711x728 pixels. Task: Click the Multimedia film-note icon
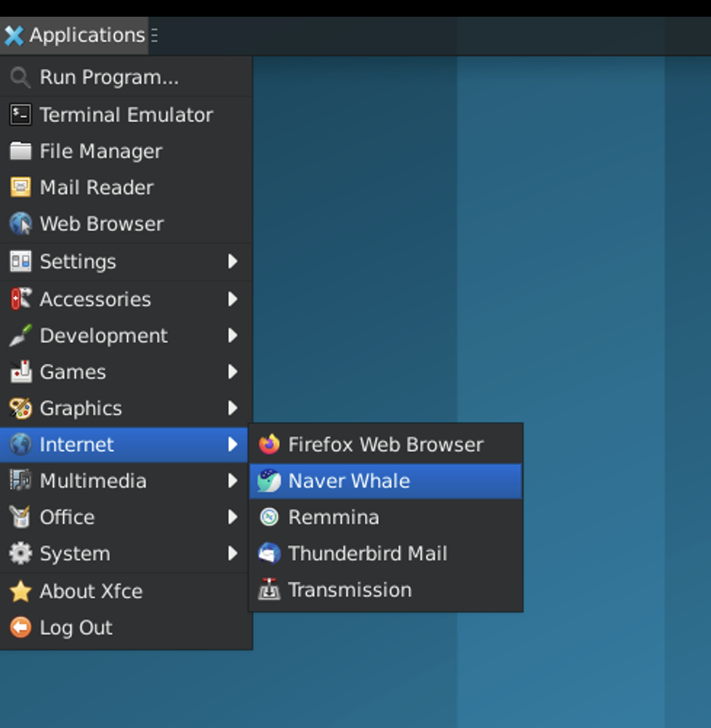click(20, 480)
